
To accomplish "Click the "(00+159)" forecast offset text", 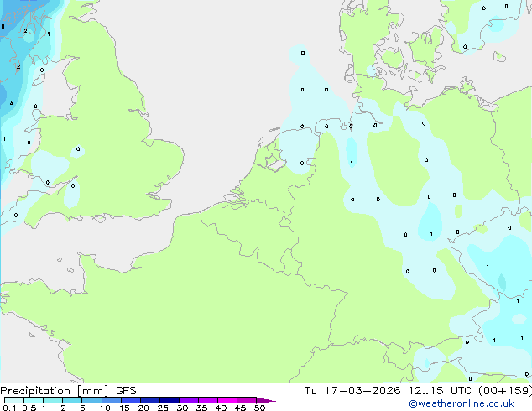I will 505,391.
